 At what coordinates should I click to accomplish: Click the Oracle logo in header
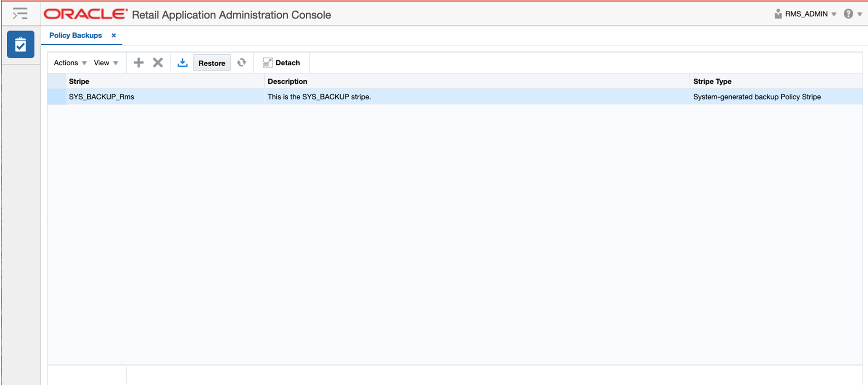85,14
